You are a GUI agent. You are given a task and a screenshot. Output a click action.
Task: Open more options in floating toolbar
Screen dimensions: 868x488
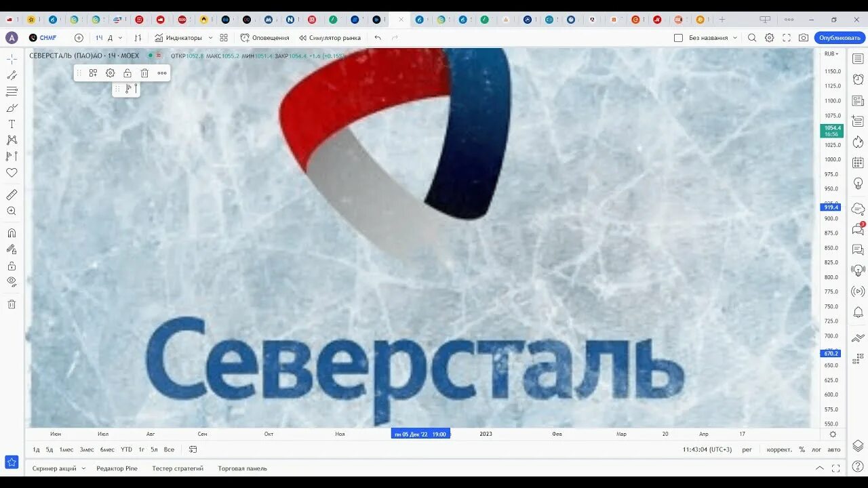162,73
